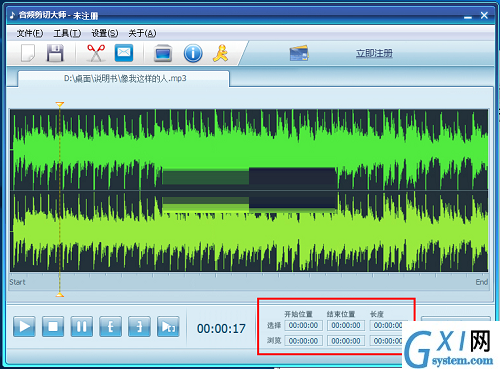The height and width of the screenshot is (369, 500).
Task: Click the play selection button
Action: (168, 327)
